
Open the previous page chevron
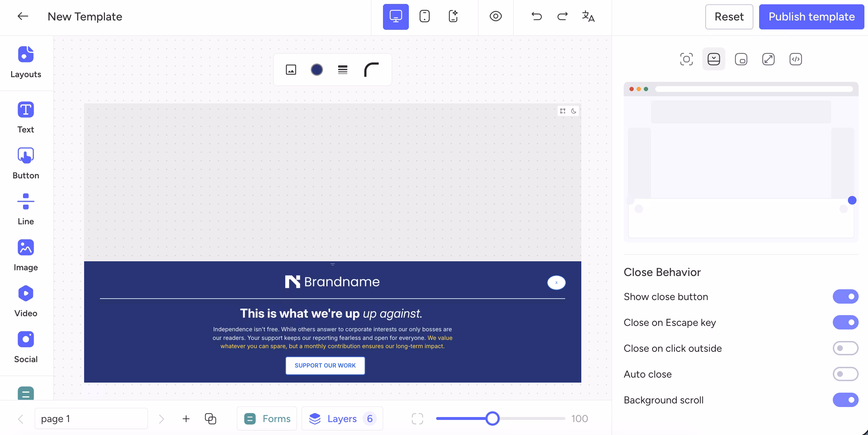click(x=20, y=418)
